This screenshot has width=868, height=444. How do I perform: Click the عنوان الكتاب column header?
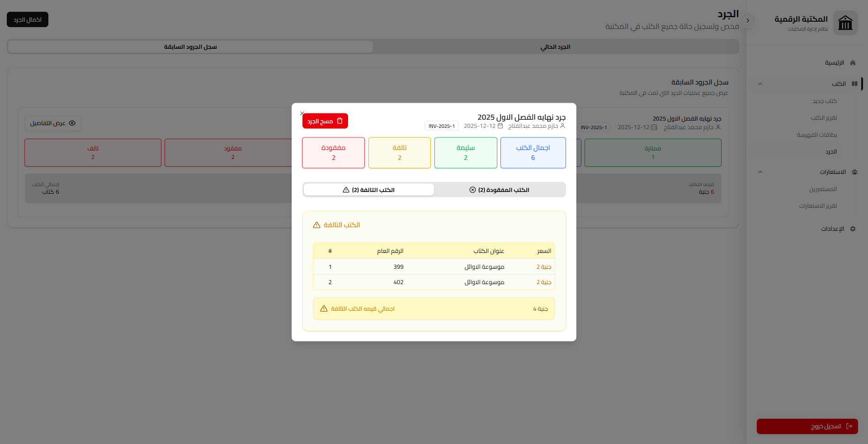[x=489, y=251]
